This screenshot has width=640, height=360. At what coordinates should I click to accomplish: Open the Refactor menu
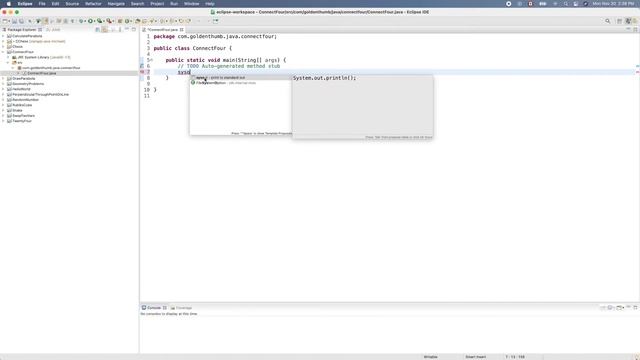tap(93, 4)
